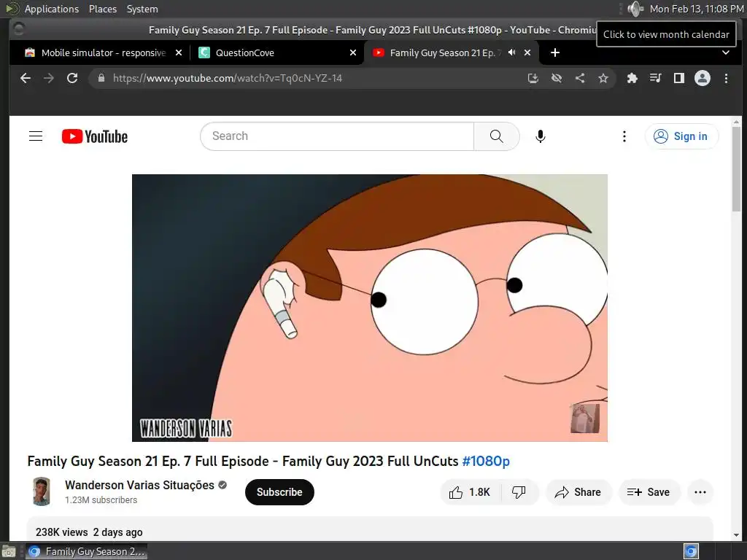Click the date and time clock

coord(697,9)
